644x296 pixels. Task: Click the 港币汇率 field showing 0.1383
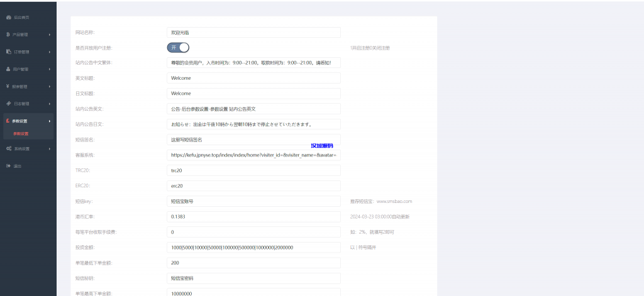tap(253, 217)
